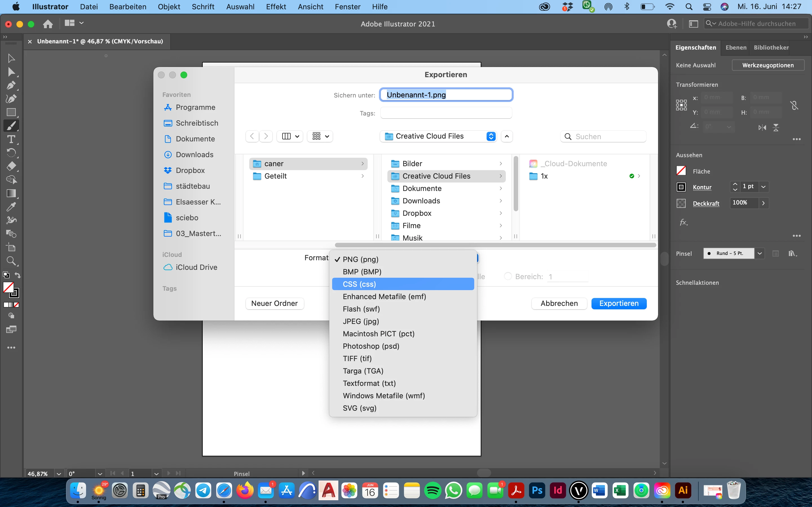Open the Kontur stroke weight dropdown

[763, 186]
